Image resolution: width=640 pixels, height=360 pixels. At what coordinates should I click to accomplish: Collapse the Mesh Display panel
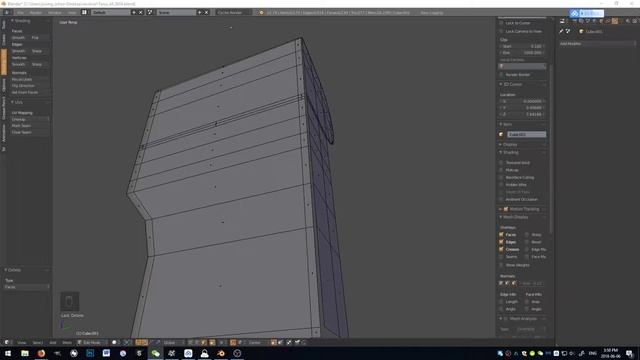tap(513, 217)
